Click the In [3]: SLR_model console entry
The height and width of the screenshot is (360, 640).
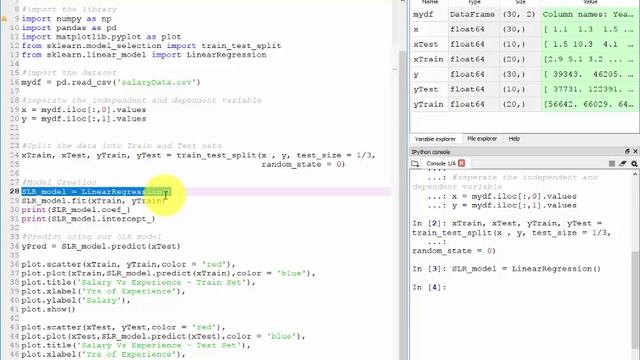click(507, 269)
